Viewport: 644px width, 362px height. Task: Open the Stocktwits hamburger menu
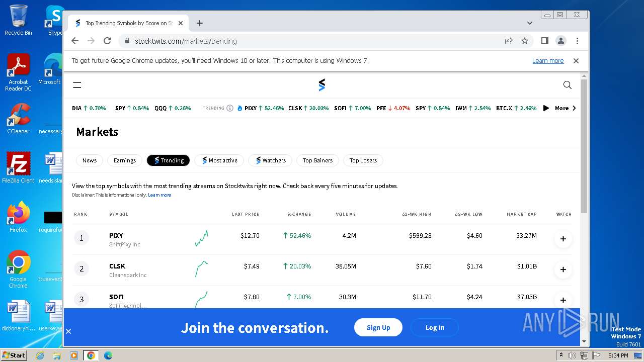click(x=77, y=85)
